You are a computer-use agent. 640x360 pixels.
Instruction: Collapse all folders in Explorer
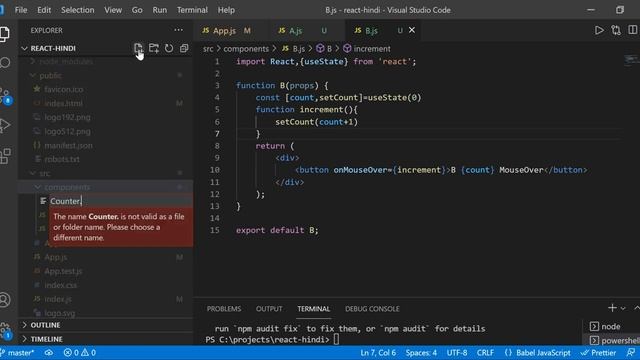(x=184, y=48)
